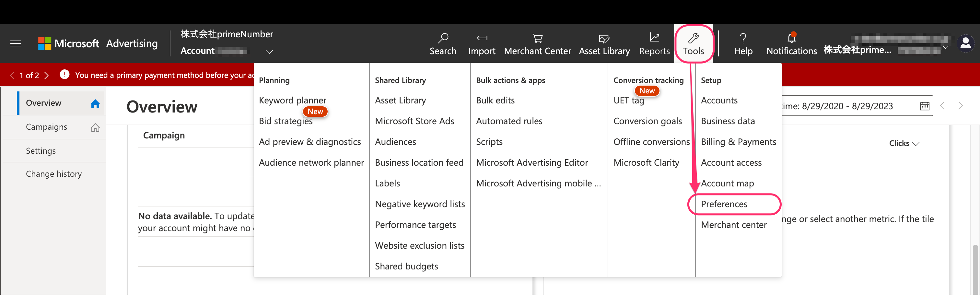The image size is (980, 308).
Task: Click the primary payment method alert text
Action: (x=164, y=75)
